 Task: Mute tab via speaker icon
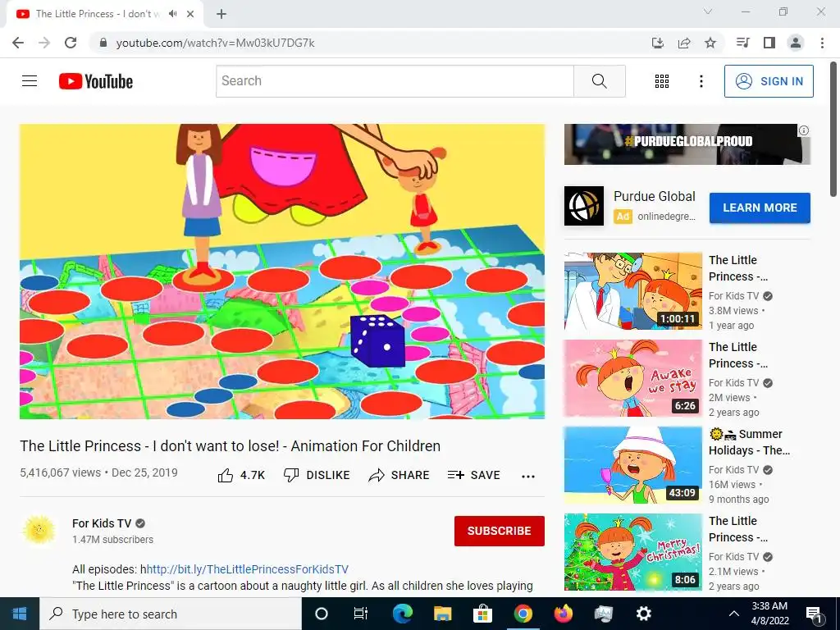[172, 14]
